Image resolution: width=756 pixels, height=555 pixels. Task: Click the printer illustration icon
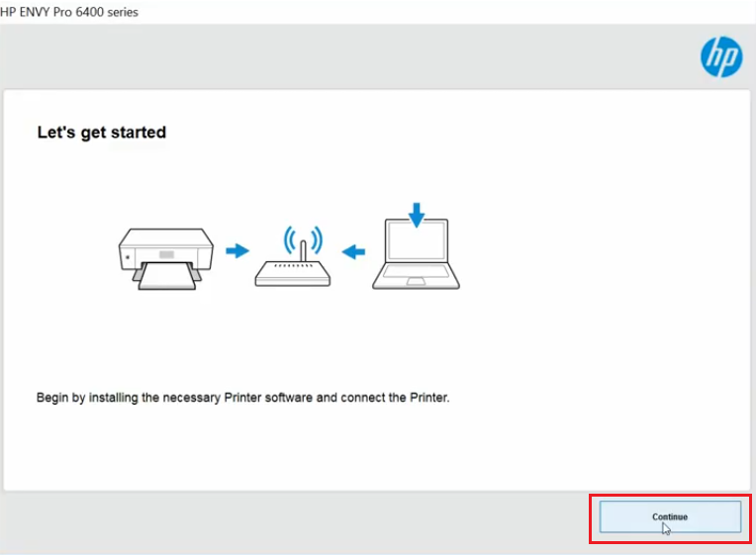pos(166,259)
